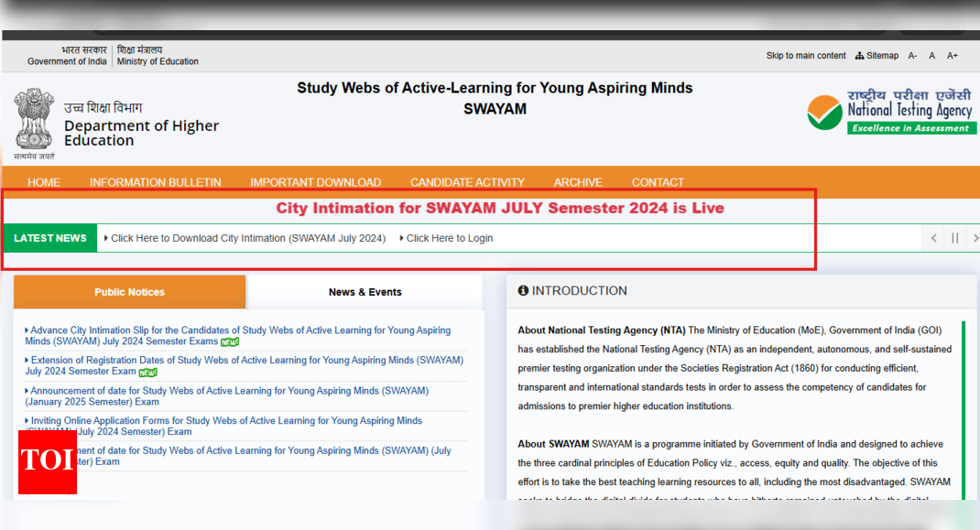Show the previous Latest News item
This screenshot has width=980, height=530.
[932, 237]
